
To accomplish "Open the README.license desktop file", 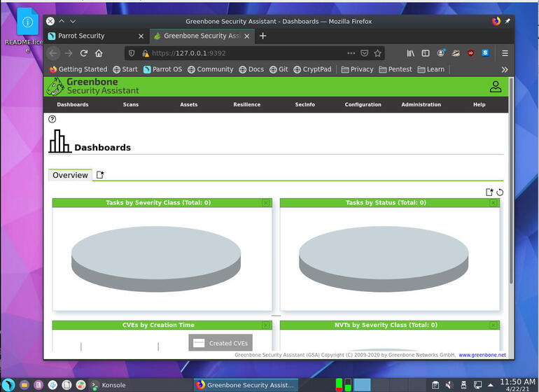I will (27, 30).
